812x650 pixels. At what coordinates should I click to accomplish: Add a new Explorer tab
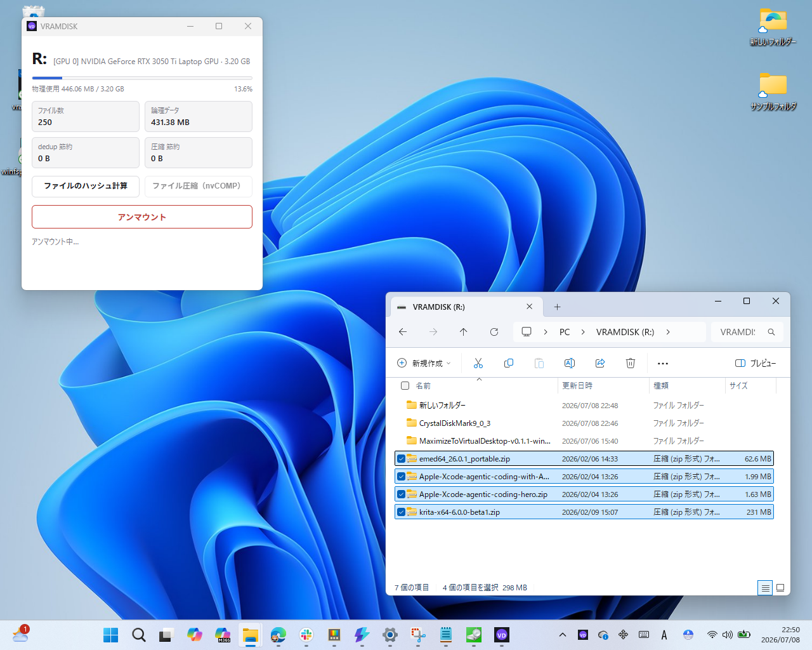tap(557, 307)
